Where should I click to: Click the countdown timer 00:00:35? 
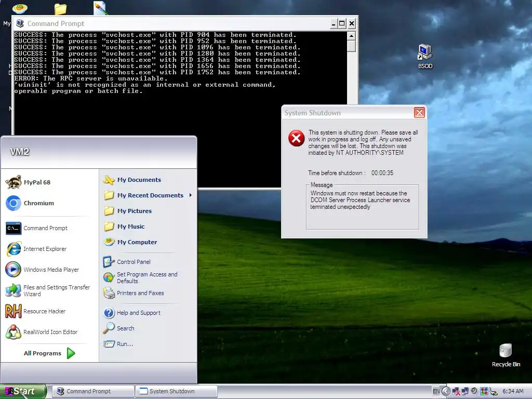382,173
